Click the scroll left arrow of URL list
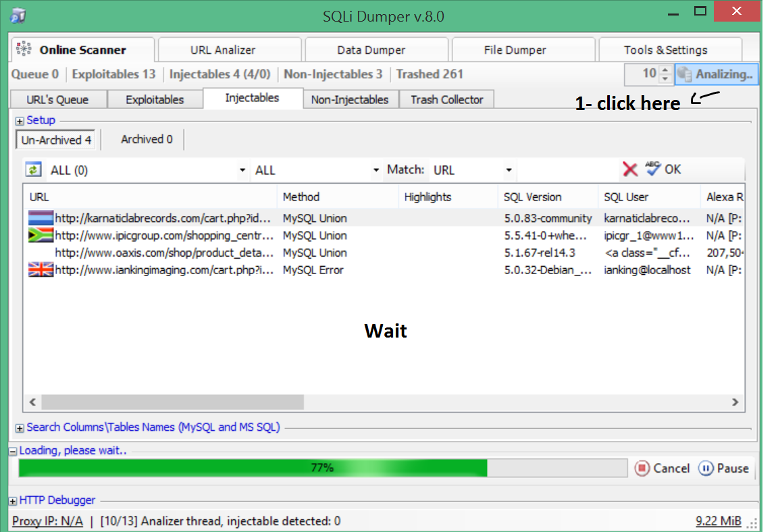 click(x=32, y=402)
